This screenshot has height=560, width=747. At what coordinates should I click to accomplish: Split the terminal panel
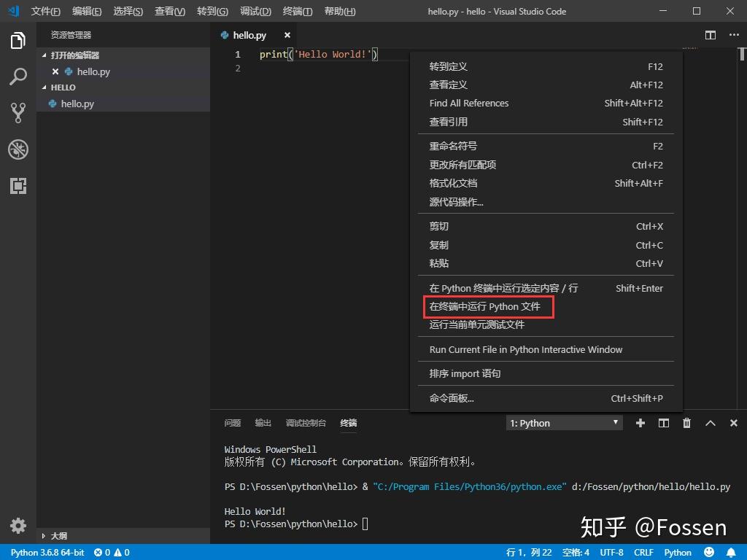tap(664, 422)
